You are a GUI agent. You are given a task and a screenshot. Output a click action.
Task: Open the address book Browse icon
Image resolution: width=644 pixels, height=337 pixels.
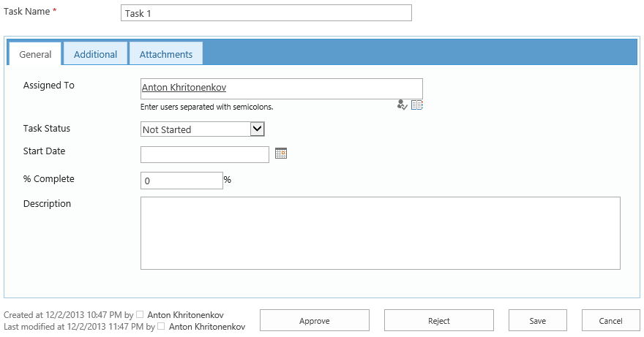[x=417, y=105]
